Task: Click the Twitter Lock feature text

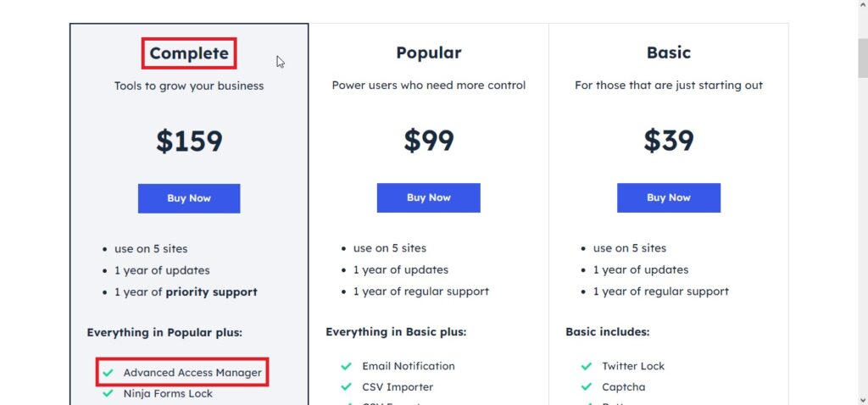Action: (633, 366)
